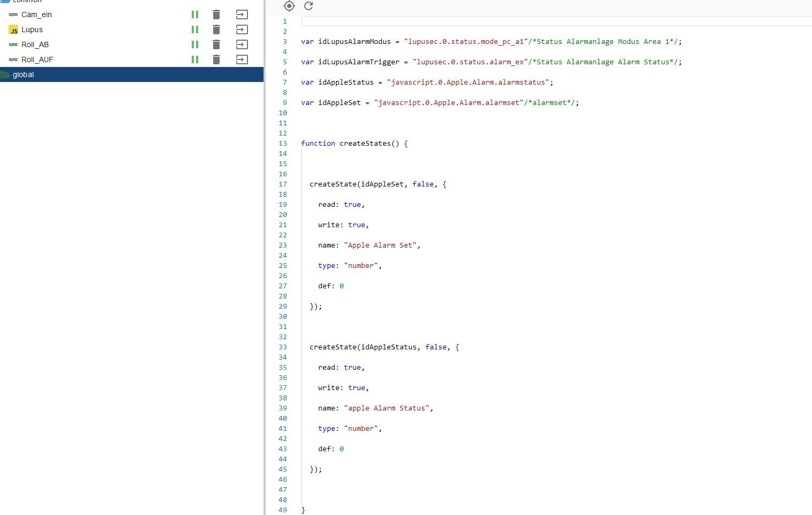
Task: Select the Lupus JavaScript script
Action: 32,29
